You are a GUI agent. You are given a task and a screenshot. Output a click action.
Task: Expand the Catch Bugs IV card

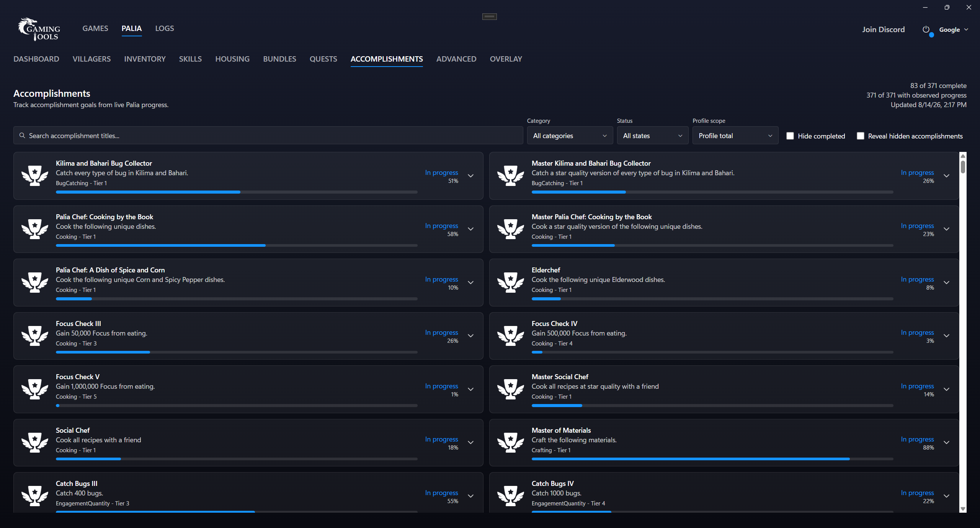(947, 496)
